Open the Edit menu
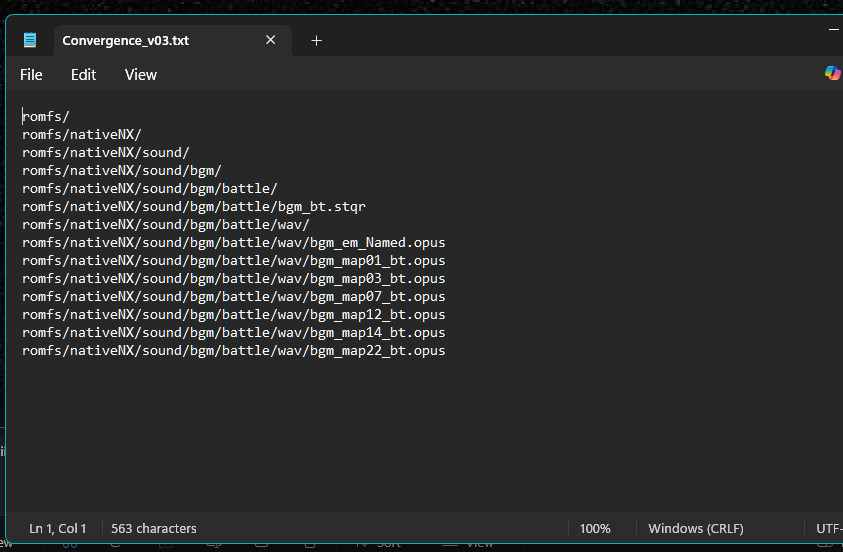Screen dimensions: 843x552 [83, 75]
